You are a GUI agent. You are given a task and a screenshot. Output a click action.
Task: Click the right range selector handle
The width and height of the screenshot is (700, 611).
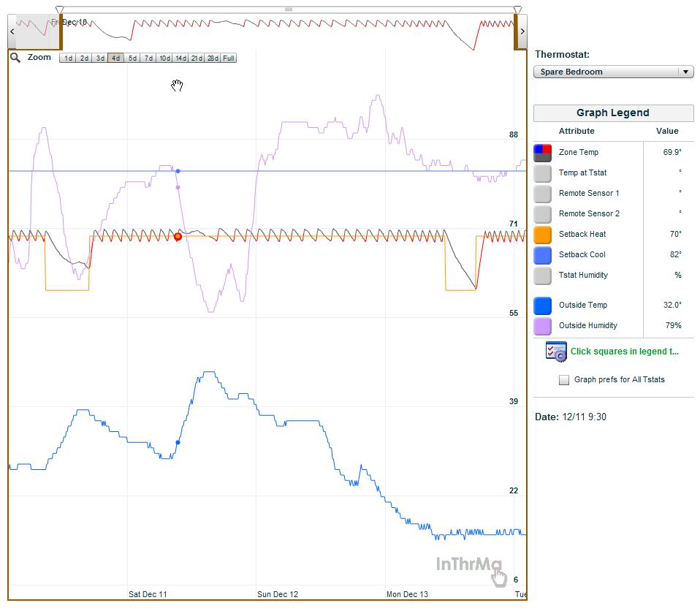tap(518, 10)
